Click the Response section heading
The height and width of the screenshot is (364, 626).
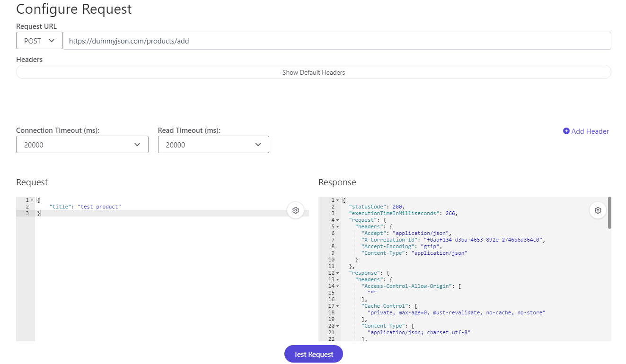337,182
